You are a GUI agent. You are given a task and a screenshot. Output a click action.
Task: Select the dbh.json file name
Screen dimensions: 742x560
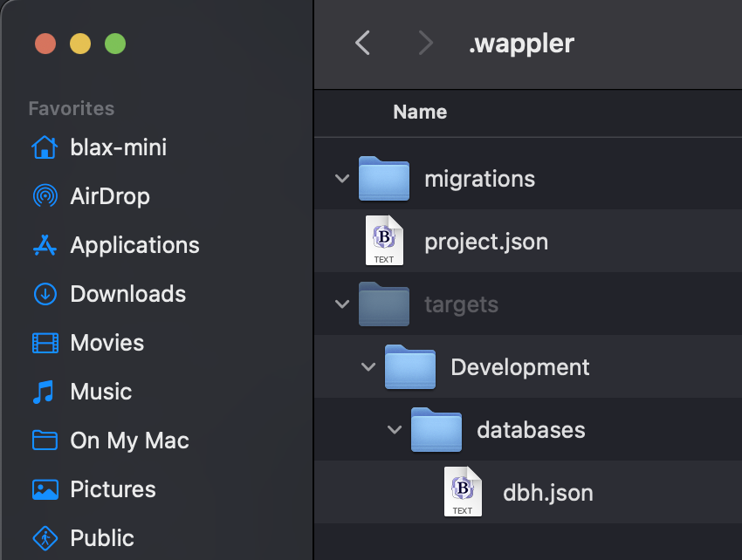(547, 494)
